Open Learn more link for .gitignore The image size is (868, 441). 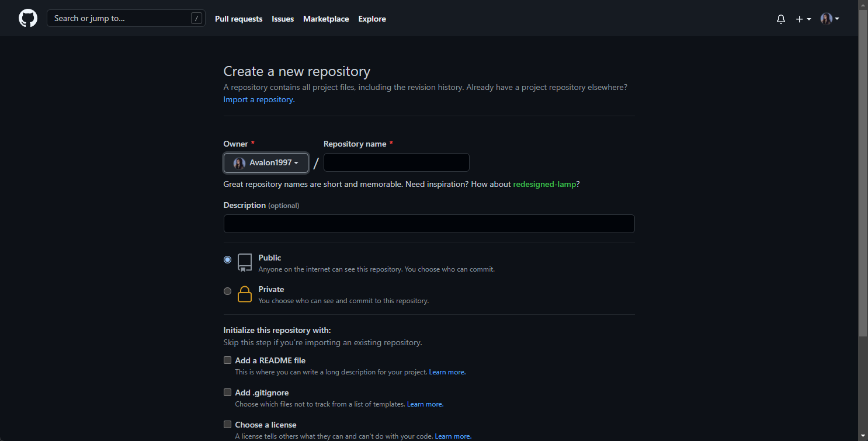425,404
